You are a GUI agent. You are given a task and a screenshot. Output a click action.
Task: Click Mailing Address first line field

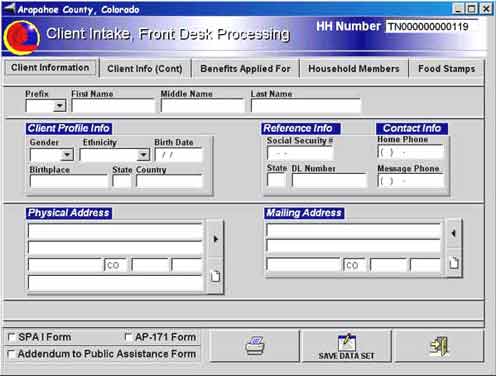(354, 231)
